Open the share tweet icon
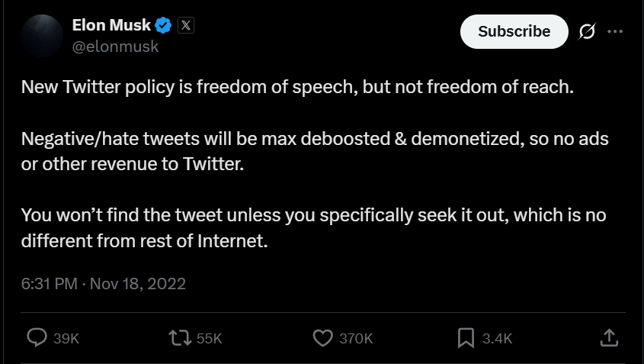This screenshot has height=364, width=644. (x=609, y=338)
